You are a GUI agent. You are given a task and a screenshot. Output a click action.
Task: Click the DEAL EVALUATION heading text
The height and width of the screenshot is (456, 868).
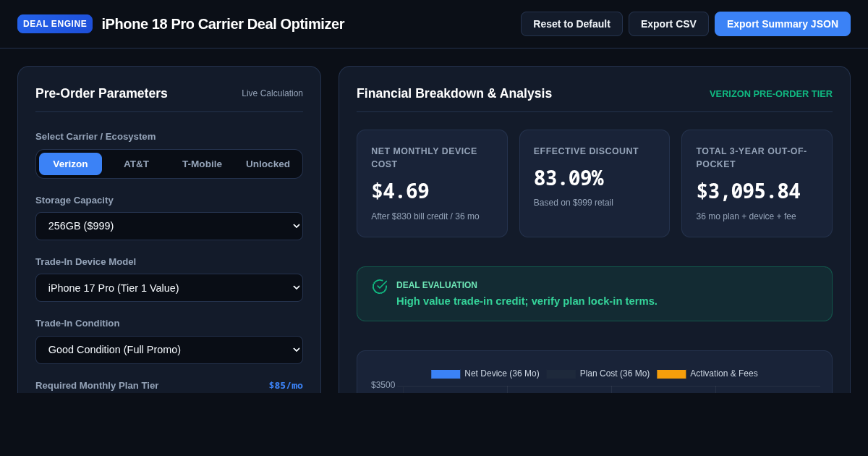pos(437,285)
